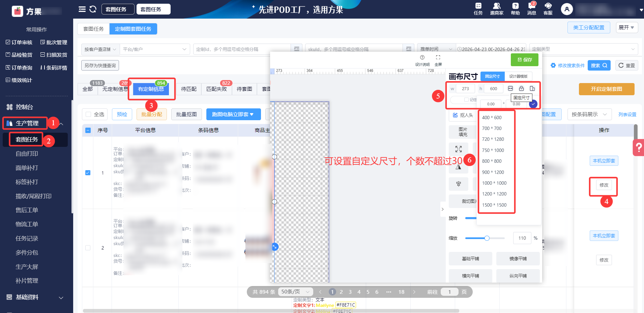Image resolution: width=644 pixels, height=313 pixels.
Task: Open the 推单时间 dropdown
Action: point(436,49)
